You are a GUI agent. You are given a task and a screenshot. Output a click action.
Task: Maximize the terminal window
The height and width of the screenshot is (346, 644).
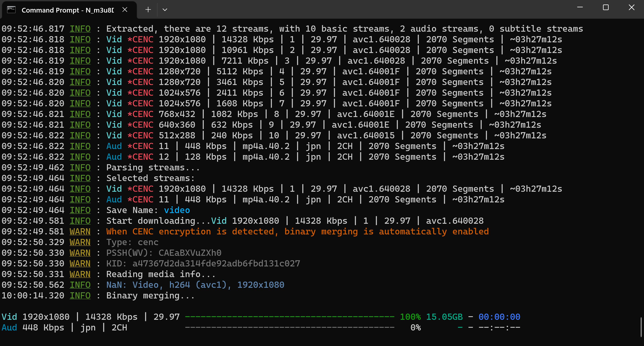coord(606,7)
